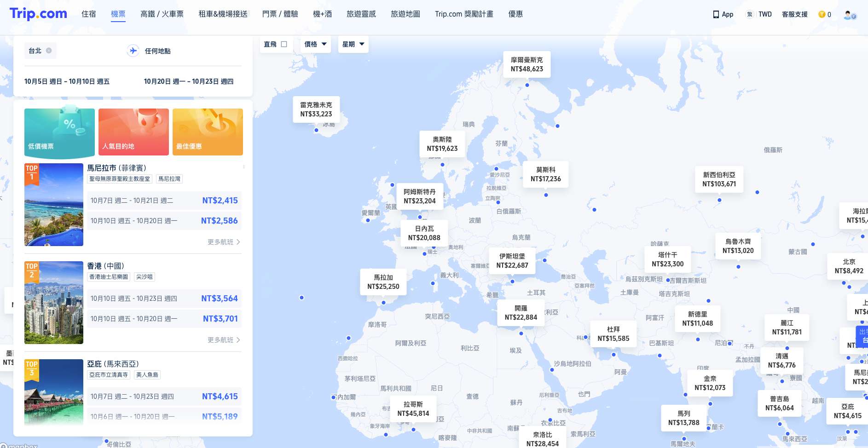Select 亞庇 flight priced NT$4,615 in list
Screen dimensions: 868x448
click(x=164, y=396)
